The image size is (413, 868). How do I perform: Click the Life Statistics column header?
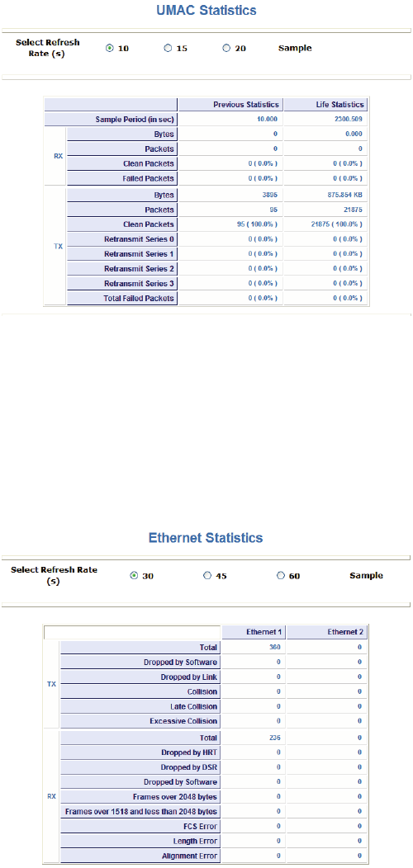tap(326, 104)
